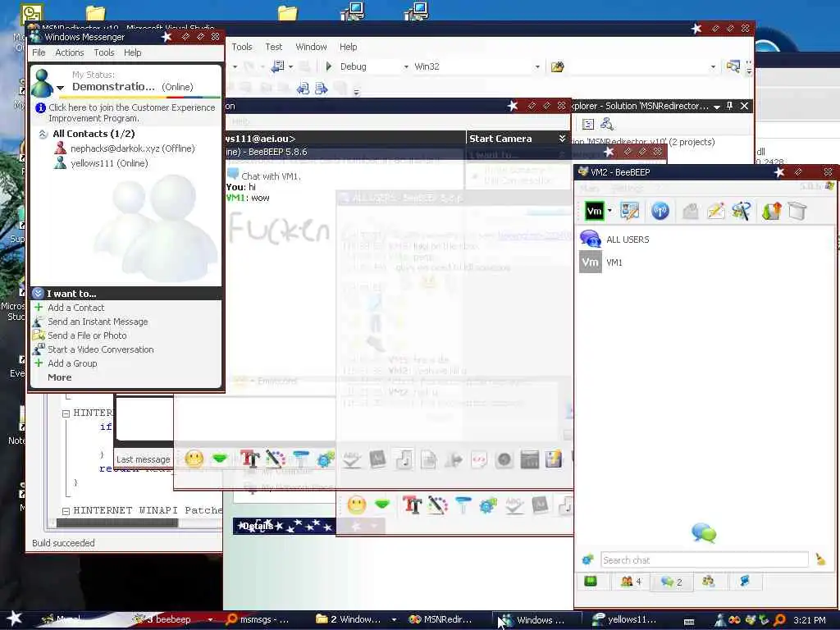Click the clock showing 3:21 PM
This screenshot has height=630, width=840.
point(810,620)
